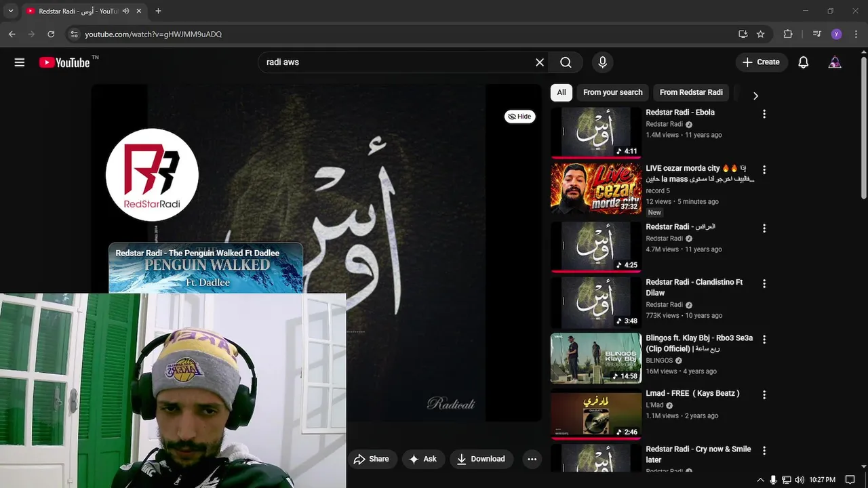Viewport: 868px width, 488px height.
Task: Start voice search with microphone
Action: pyautogui.click(x=602, y=62)
